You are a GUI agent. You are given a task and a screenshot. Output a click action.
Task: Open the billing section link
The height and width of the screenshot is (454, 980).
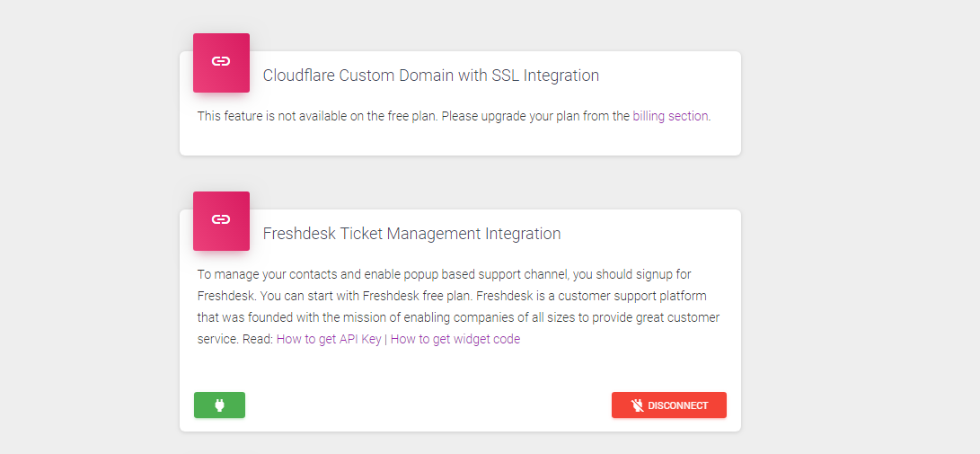670,116
